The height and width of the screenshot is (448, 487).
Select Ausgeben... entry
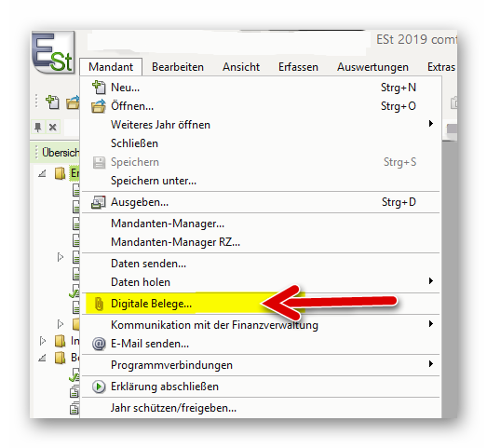[x=261, y=202]
